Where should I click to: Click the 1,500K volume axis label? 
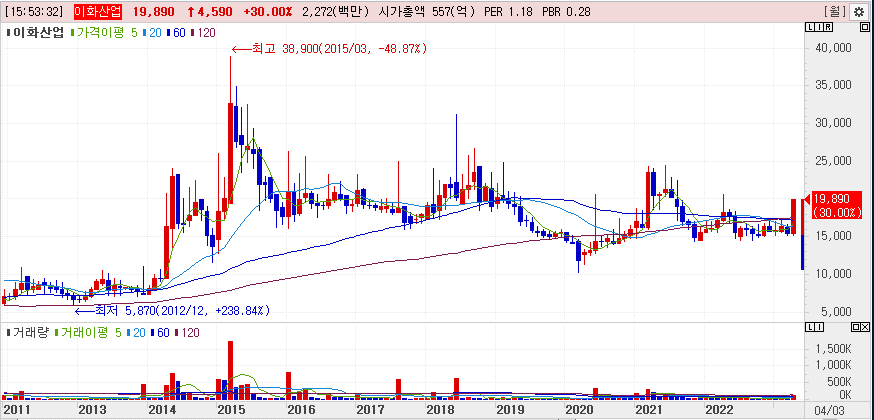[x=832, y=348]
